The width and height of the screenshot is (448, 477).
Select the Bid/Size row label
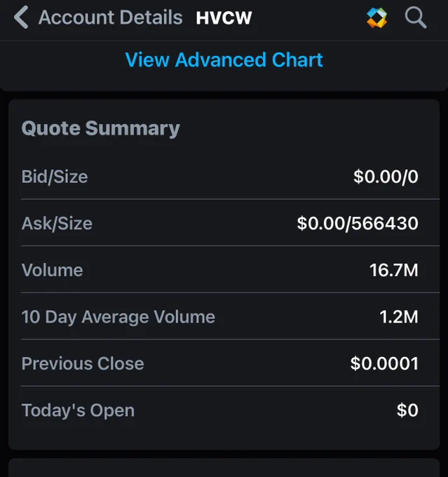tap(55, 177)
